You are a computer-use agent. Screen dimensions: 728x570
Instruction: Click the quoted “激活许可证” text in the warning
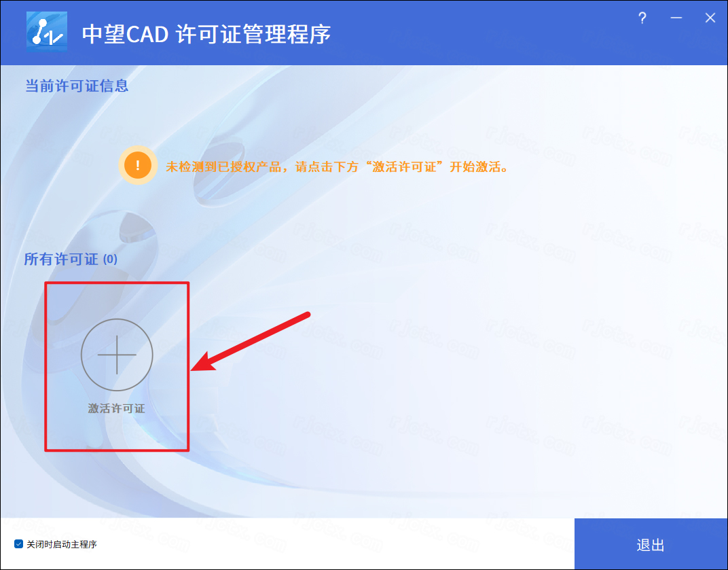pos(404,166)
